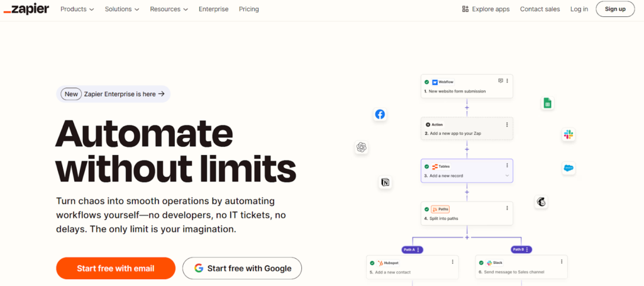The width and height of the screenshot is (644, 286).
Task: Open the Zapier Enterprise is here announcement
Action: (x=113, y=94)
